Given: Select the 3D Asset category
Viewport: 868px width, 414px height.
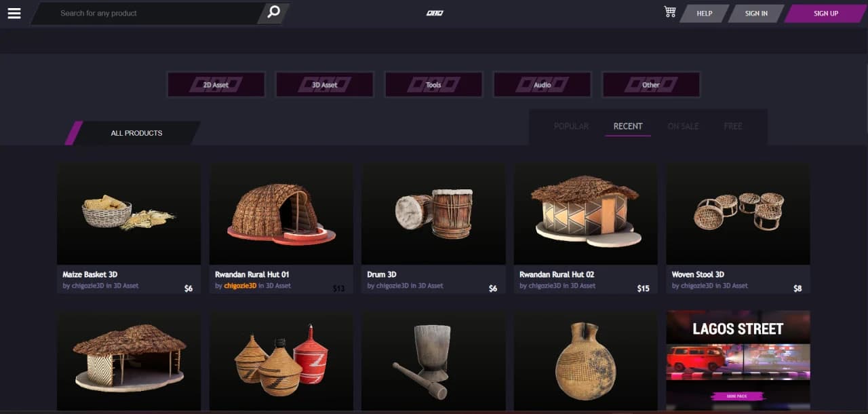Looking at the screenshot, I should 324,85.
